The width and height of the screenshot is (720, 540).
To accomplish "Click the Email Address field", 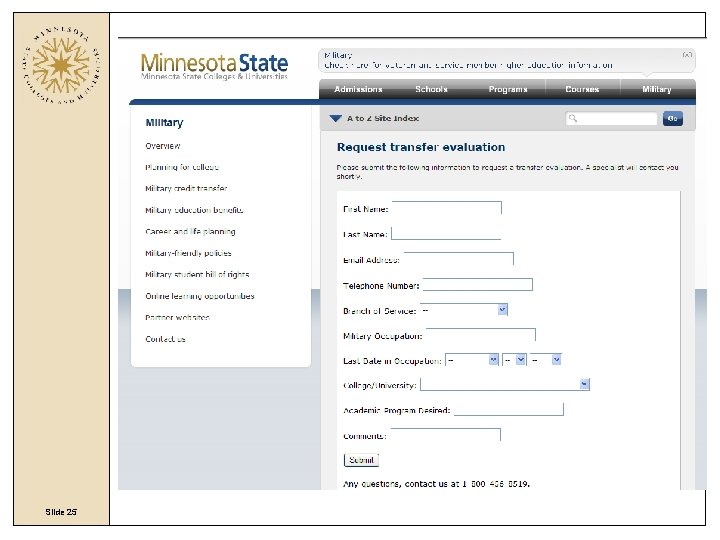I will click(459, 259).
